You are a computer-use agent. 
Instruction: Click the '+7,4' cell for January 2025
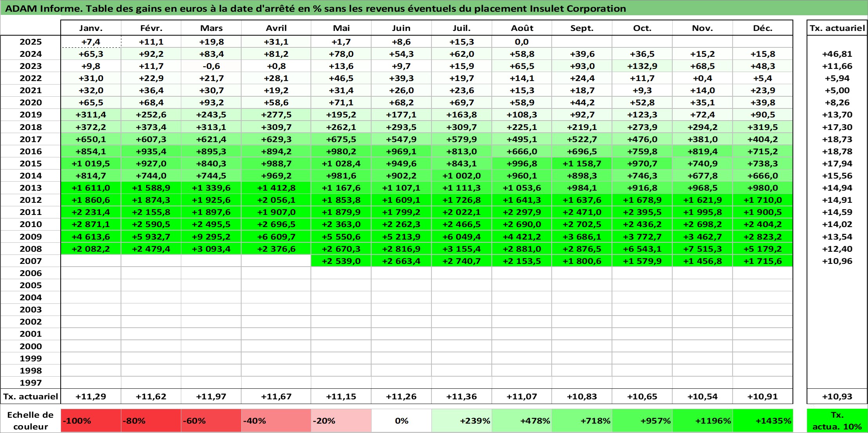coord(91,42)
